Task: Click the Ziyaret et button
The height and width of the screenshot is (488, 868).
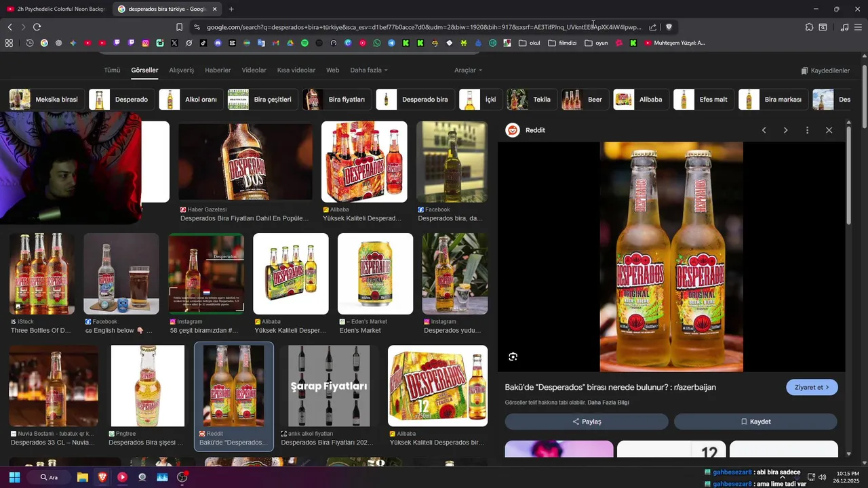Action: [x=812, y=387]
